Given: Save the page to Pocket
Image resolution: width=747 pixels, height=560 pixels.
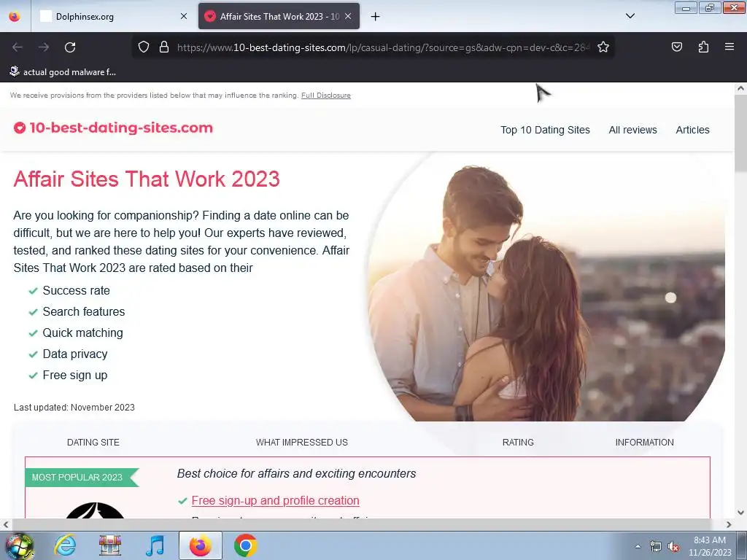Looking at the screenshot, I should 676,47.
